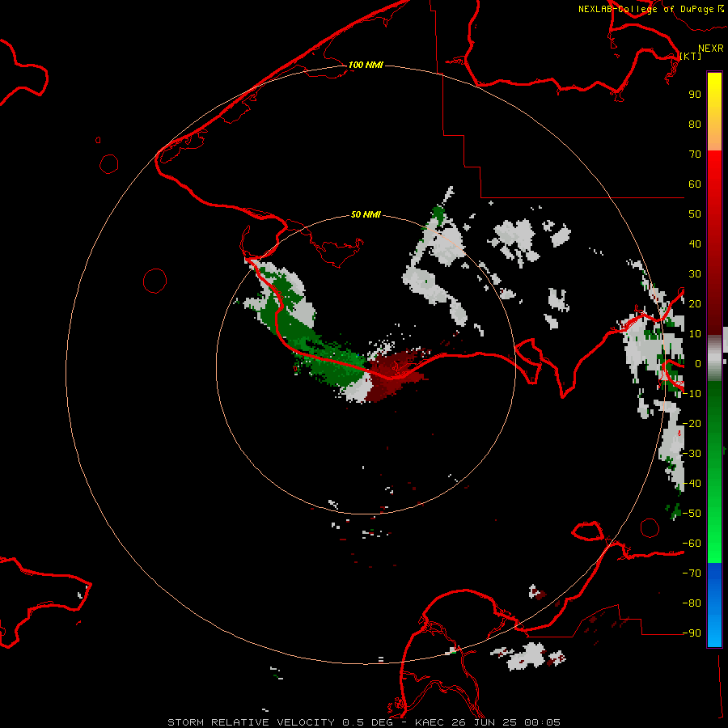
Task: Click the "90" value on the velocity scale
Action: click(695, 95)
